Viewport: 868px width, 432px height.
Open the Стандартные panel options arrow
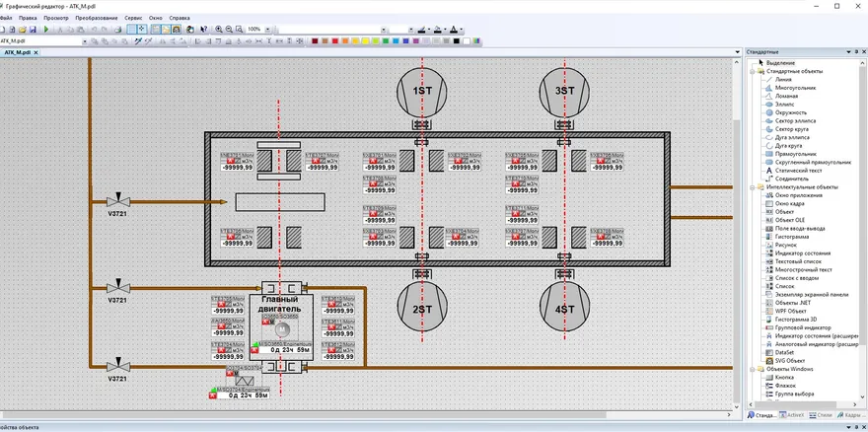point(848,51)
